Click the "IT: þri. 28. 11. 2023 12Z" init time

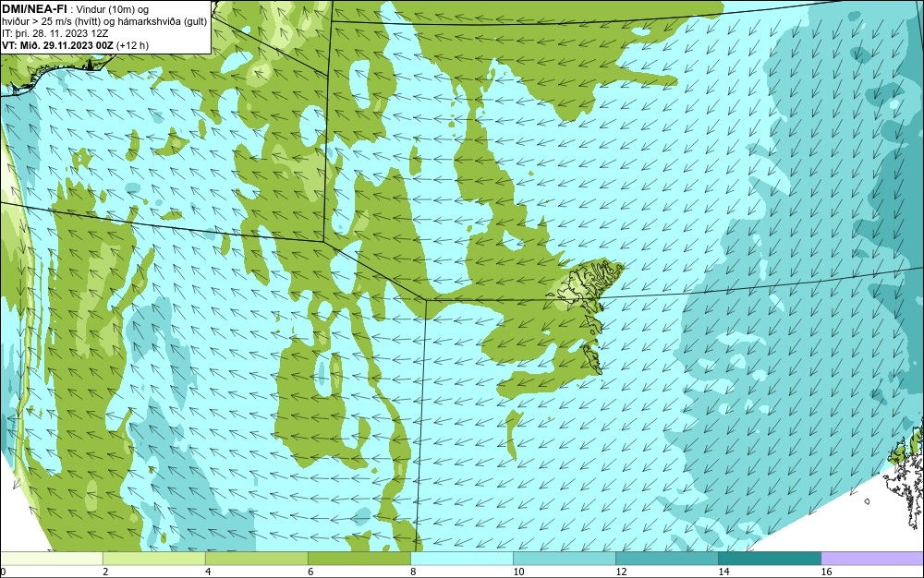tap(55, 33)
